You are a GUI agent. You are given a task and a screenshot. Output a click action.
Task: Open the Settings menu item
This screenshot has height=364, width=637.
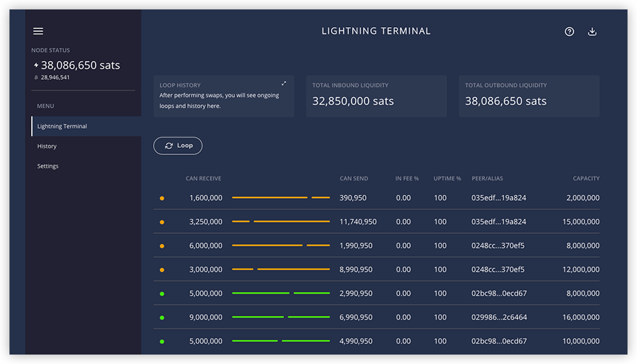tap(48, 166)
